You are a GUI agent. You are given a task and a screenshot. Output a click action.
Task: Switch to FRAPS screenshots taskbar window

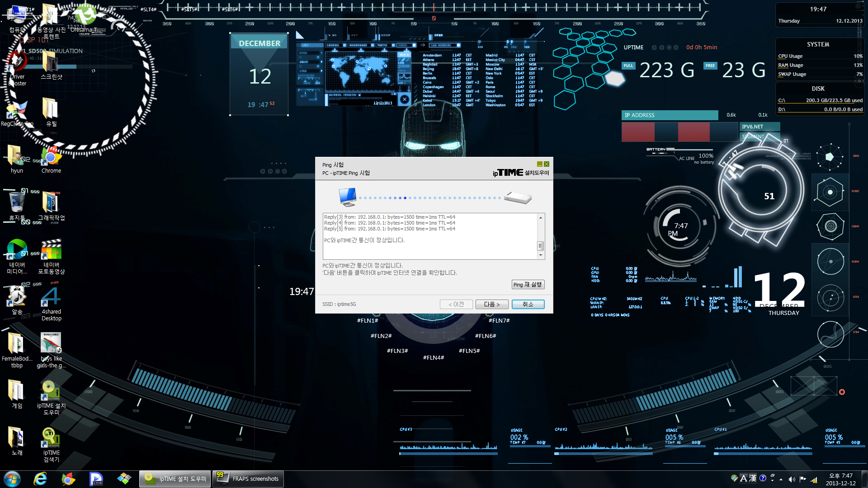pyautogui.click(x=248, y=479)
